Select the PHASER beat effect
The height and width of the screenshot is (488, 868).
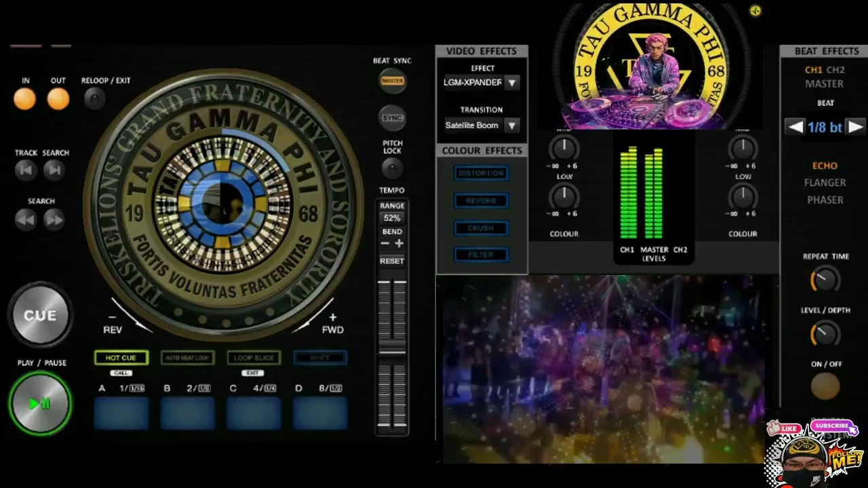tap(825, 200)
